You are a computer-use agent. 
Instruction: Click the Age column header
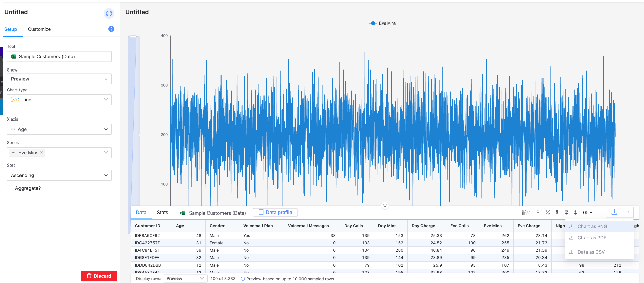click(x=189, y=226)
